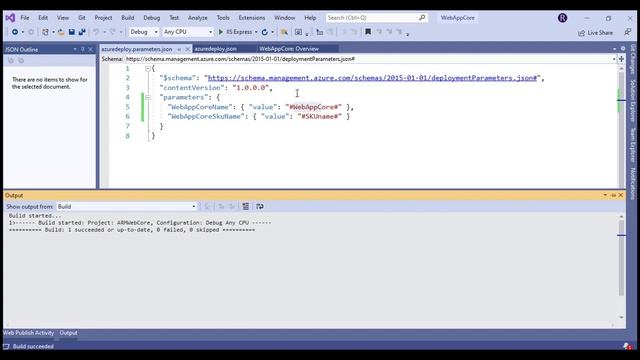
Task: Open the active documents list dropdown
Action: pyautogui.click(x=615, y=49)
